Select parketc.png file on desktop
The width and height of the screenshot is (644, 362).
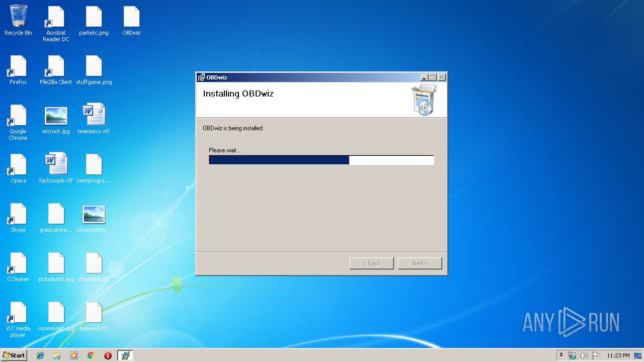click(x=94, y=21)
